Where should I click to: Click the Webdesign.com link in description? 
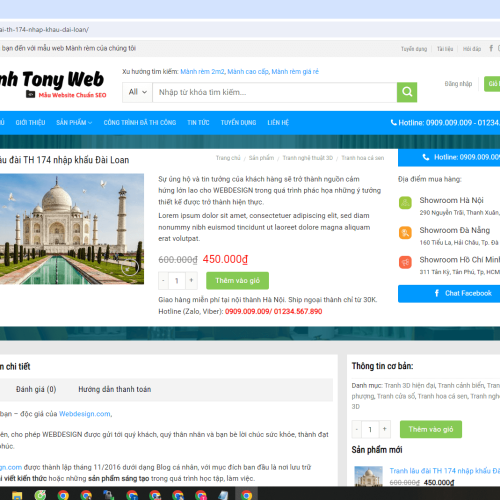pyautogui.click(x=85, y=414)
